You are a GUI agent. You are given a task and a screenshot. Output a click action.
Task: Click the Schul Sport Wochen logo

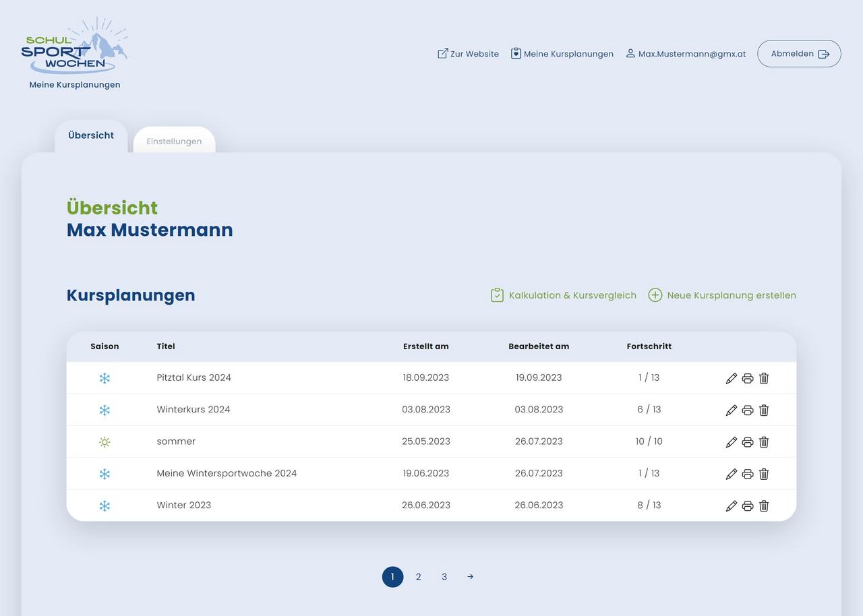(x=75, y=47)
